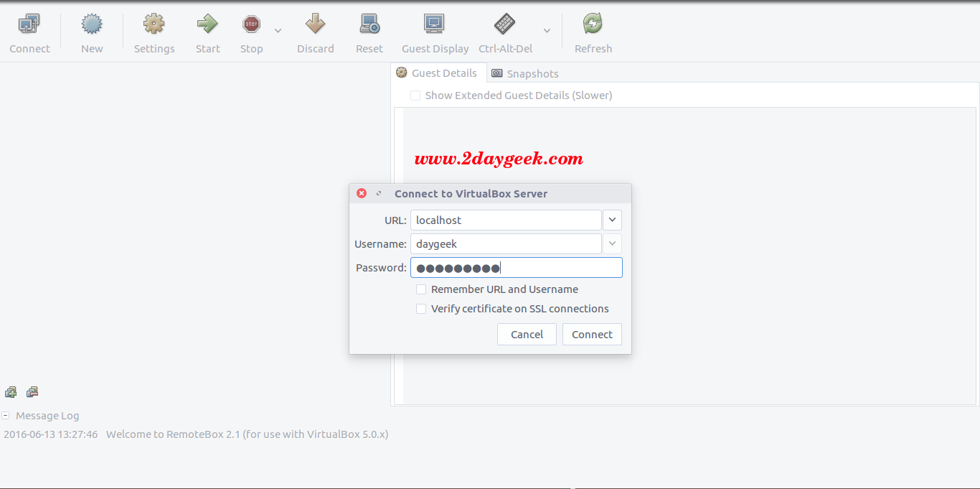Send Ctrl-Alt-Del keyboard icon
Image resolution: width=980 pixels, height=489 pixels.
505,25
